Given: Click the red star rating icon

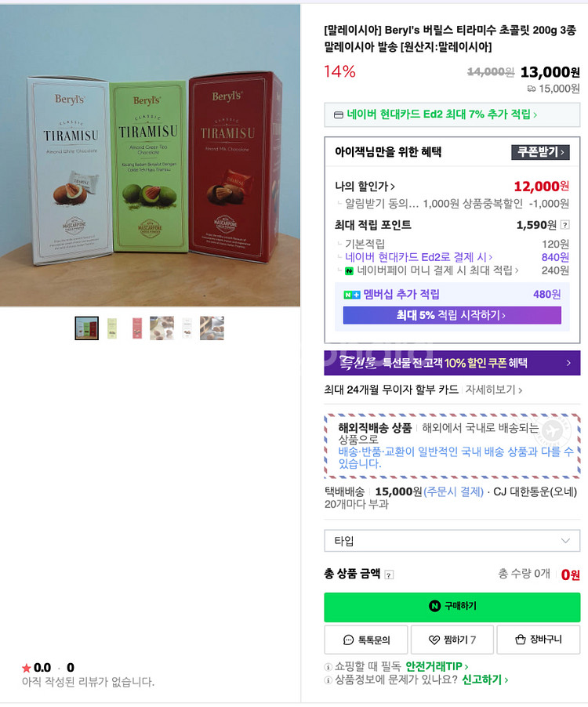Looking at the screenshot, I should tap(27, 668).
